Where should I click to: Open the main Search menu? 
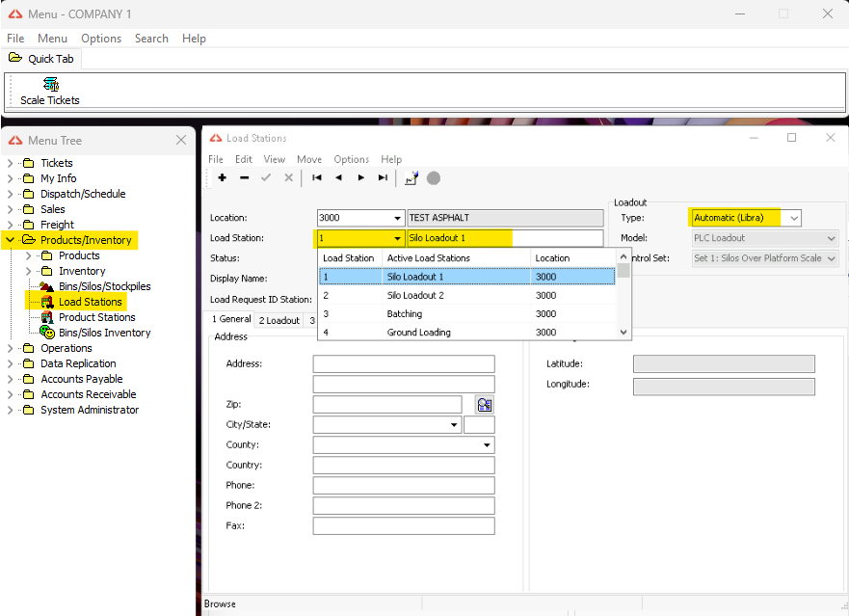pyautogui.click(x=151, y=39)
